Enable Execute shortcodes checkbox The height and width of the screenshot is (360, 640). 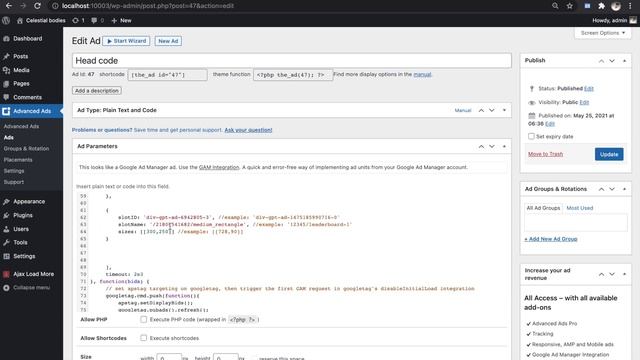click(x=143, y=338)
